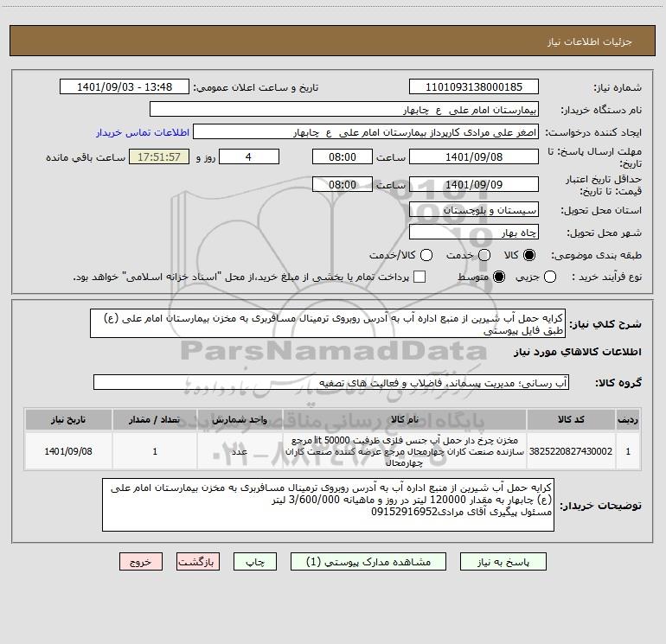Click the بازگشت back button
This screenshot has height=644, width=666.
tap(198, 562)
